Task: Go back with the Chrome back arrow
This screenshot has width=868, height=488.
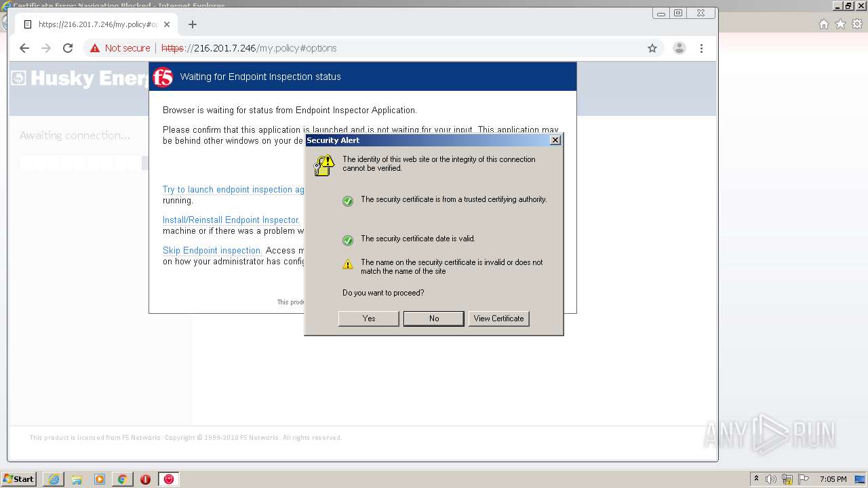Action: click(24, 48)
